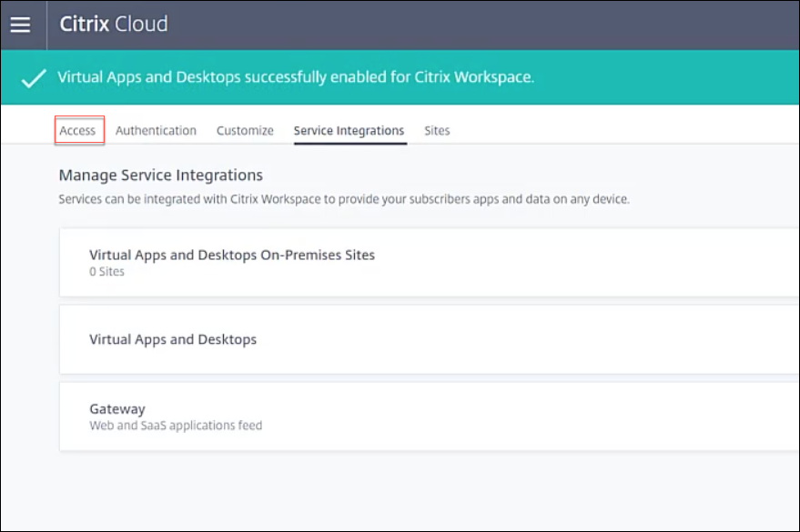Screen dimensions: 800x532
Task: Click the word 'Cloud' in header title
Action: [x=141, y=25]
